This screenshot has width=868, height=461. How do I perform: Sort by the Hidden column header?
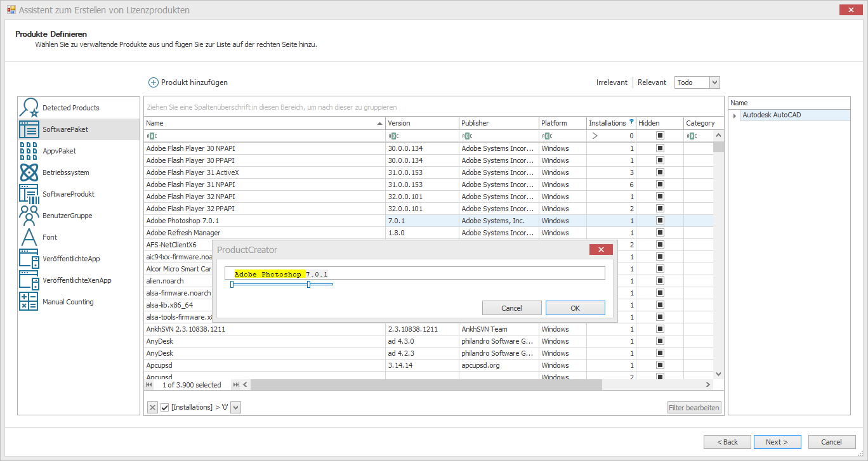pos(660,123)
